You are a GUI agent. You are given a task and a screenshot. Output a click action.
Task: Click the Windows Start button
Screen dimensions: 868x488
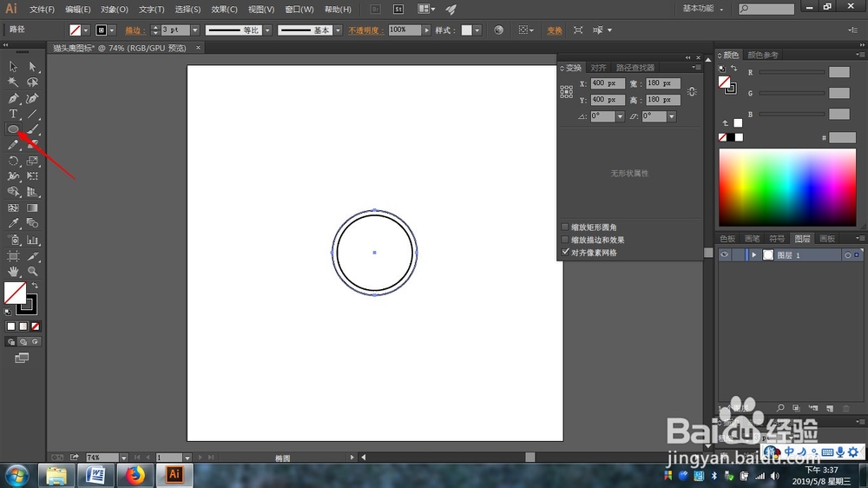click(17, 476)
